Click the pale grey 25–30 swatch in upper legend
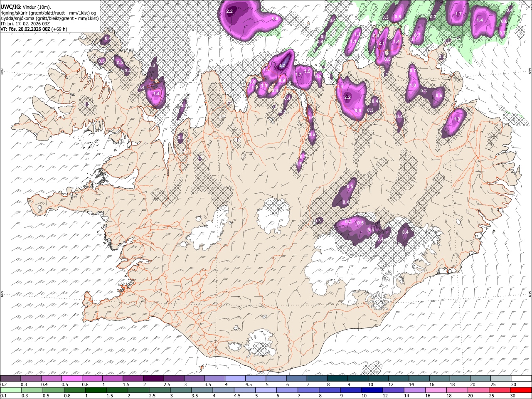The width and height of the screenshot is (532, 399). click(x=500, y=379)
